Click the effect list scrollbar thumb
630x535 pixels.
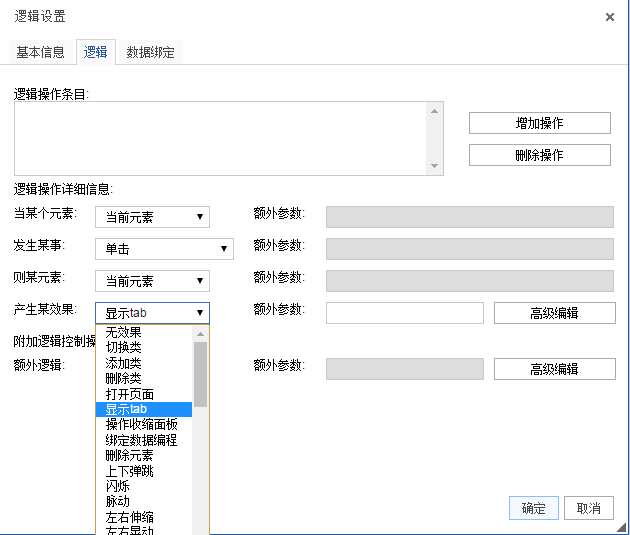(x=200, y=374)
